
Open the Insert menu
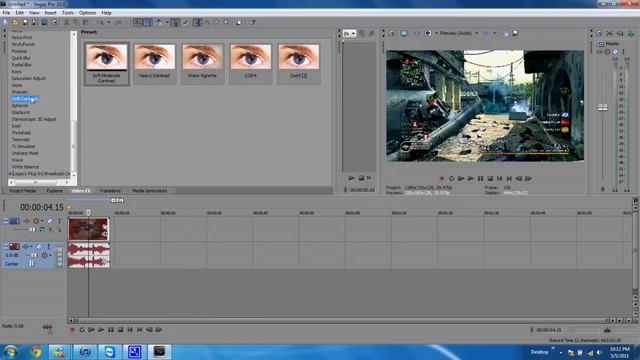[50, 13]
